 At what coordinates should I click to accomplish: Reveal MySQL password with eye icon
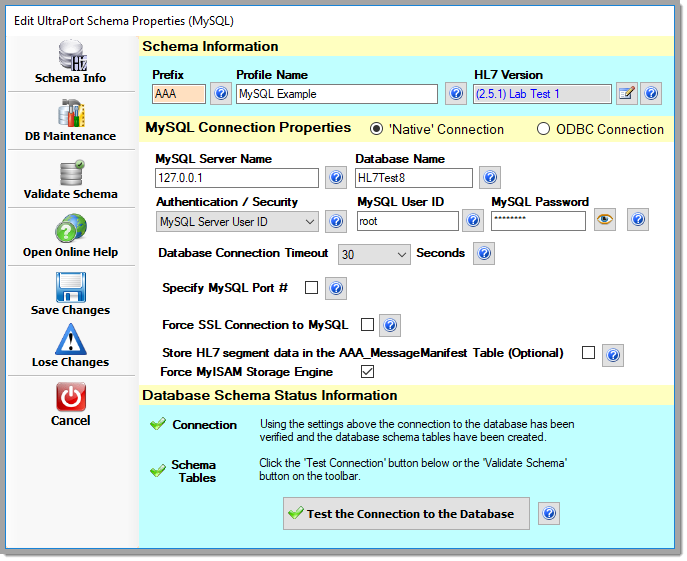[605, 220]
